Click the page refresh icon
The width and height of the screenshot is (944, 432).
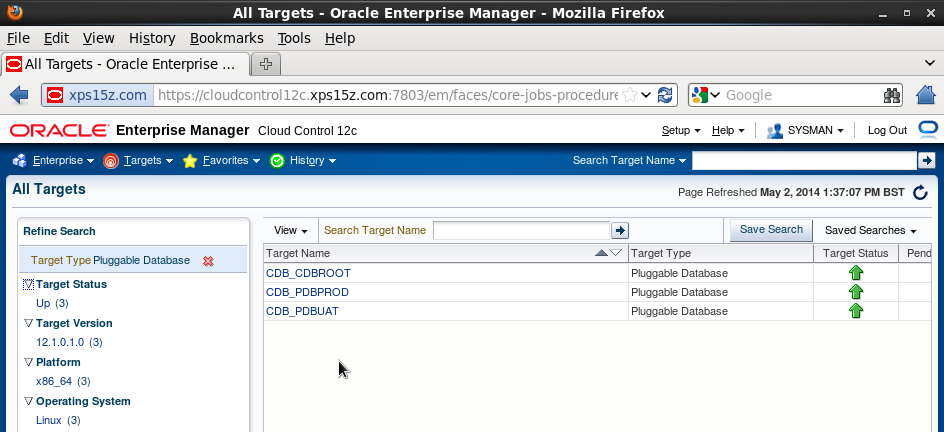tap(920, 192)
